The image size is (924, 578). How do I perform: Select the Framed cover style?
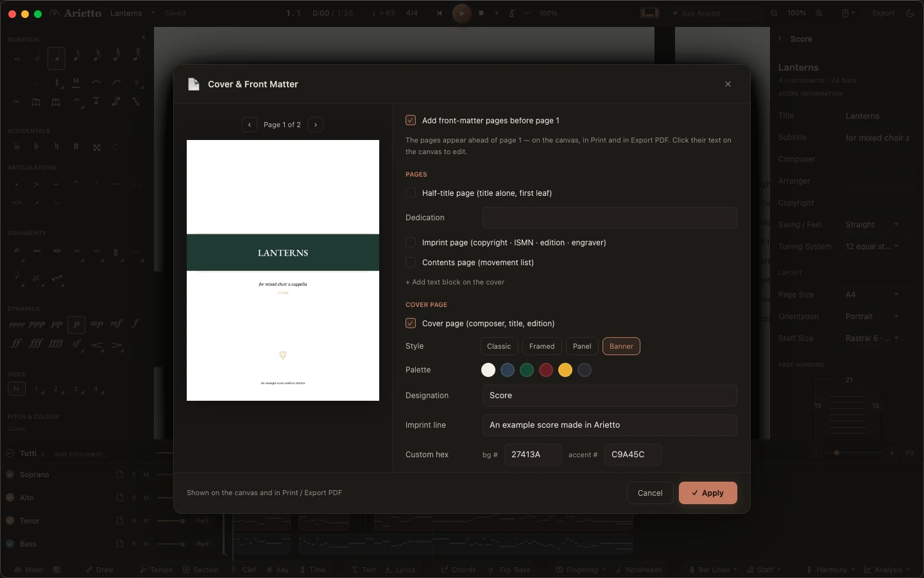pyautogui.click(x=542, y=346)
